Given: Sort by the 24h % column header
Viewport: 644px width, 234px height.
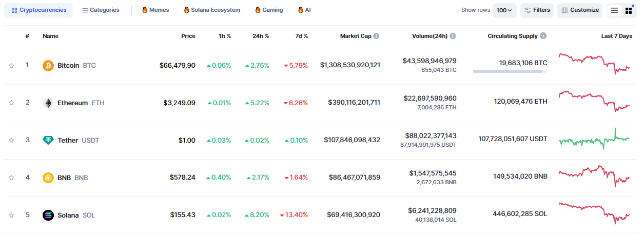Looking at the screenshot, I should click(x=261, y=36).
